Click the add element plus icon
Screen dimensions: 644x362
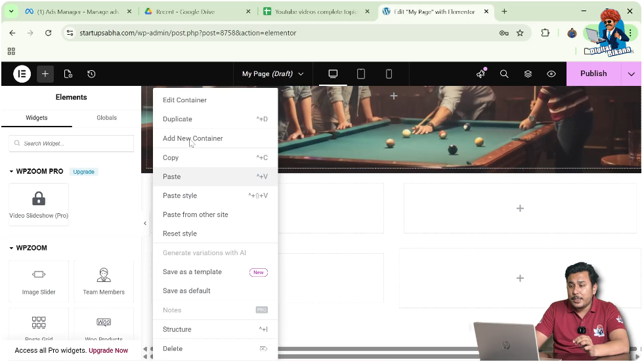coord(45,74)
